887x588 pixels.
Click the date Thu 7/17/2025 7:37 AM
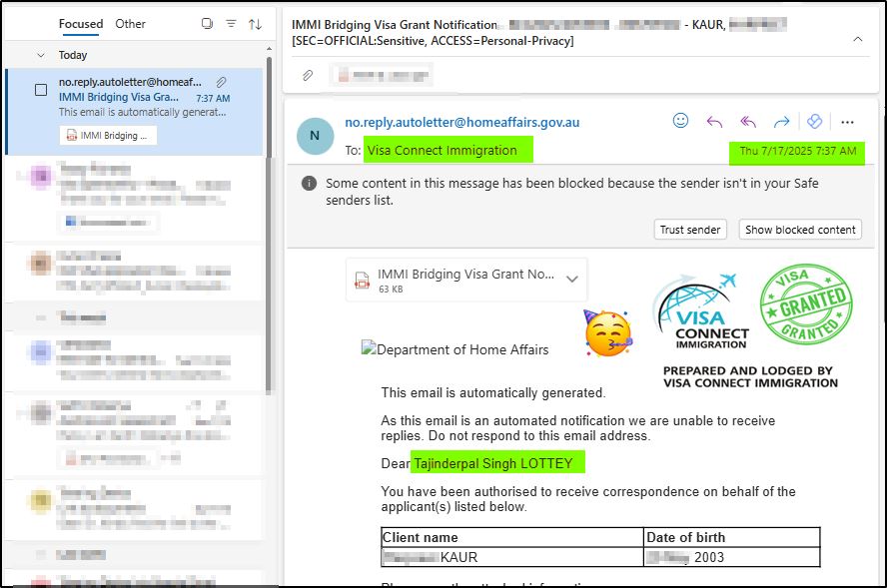click(798, 151)
